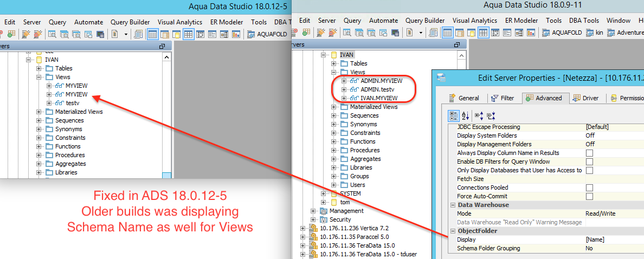Image resolution: width=644 pixels, height=259 pixels.
Task: Click the float panel icon of the left Servers pane
Action: click(162, 46)
